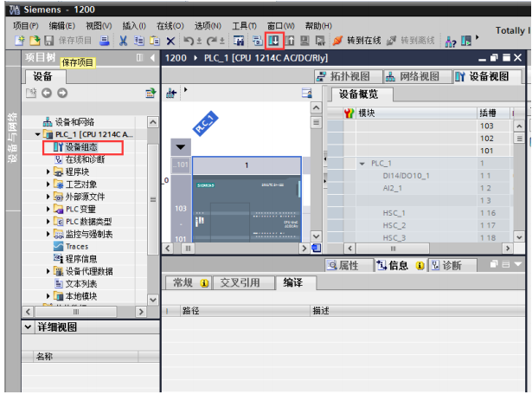Expand the PLC 变量 folder
Viewport: 532px width, 401px height.
(x=48, y=210)
